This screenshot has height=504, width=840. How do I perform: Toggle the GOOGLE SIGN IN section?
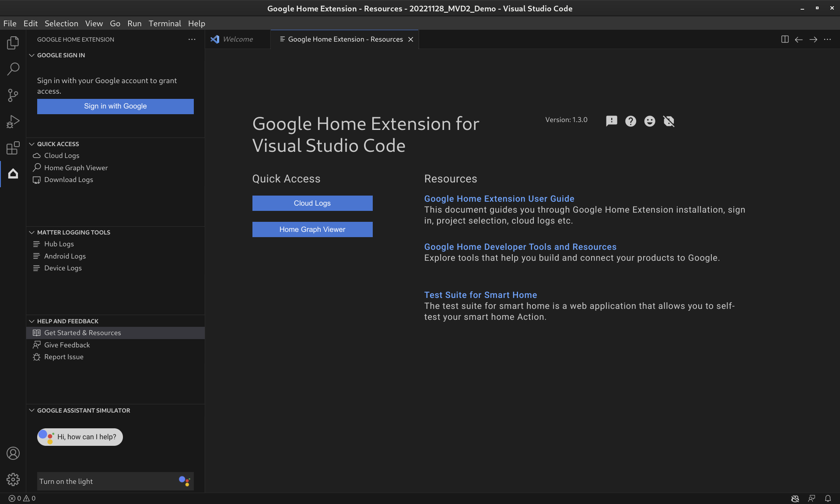[x=32, y=55]
